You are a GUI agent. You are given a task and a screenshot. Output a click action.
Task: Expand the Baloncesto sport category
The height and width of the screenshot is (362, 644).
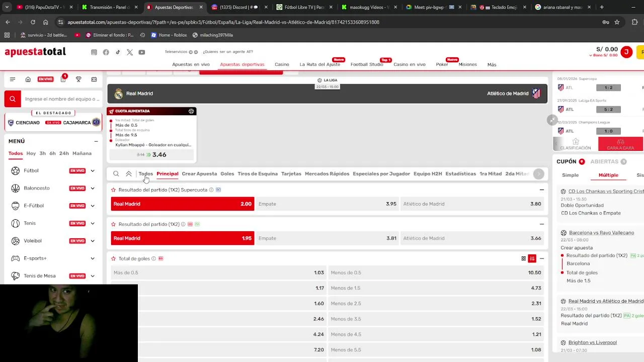click(x=93, y=189)
